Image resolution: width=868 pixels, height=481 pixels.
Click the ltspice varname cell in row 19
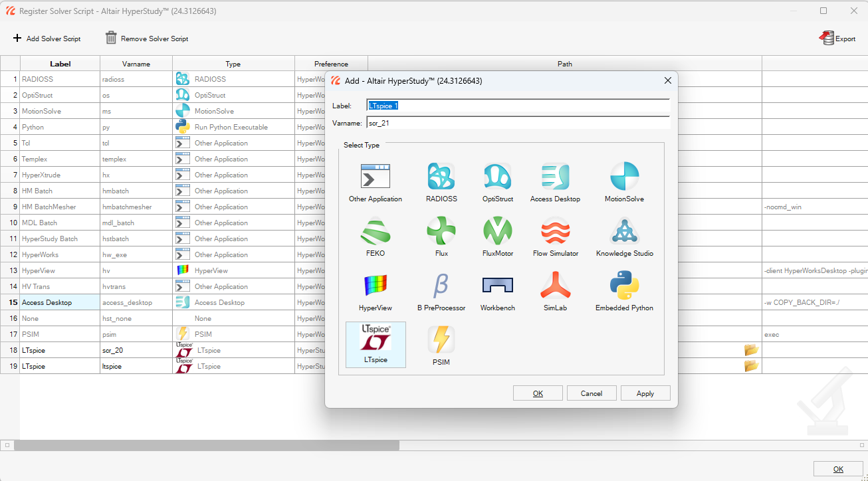[136, 366]
